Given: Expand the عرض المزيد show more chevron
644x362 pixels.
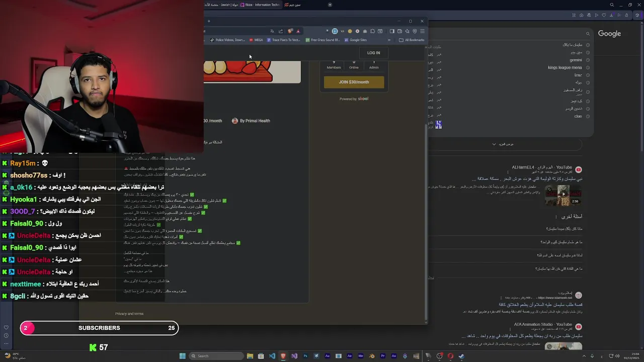Looking at the screenshot, I should [x=494, y=144].
